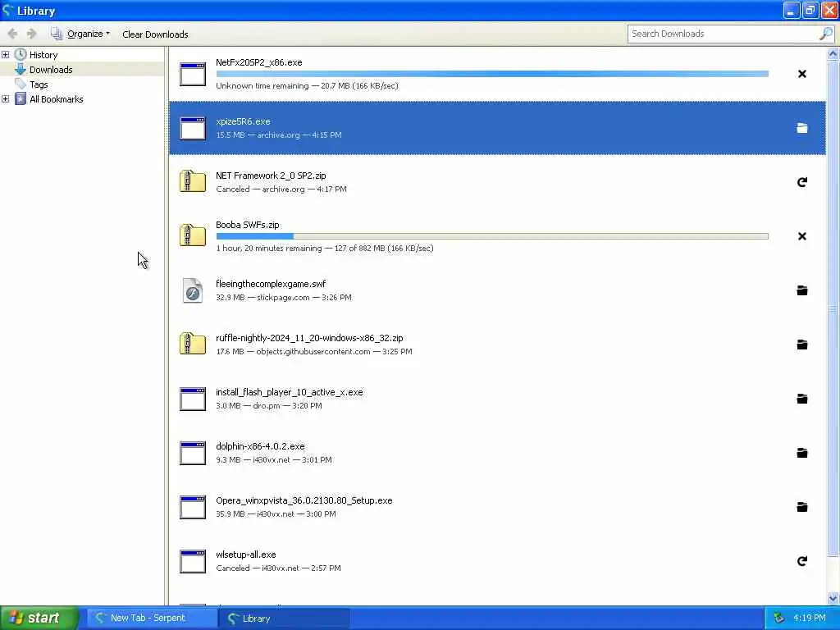Switch to New Tab - Serpent taskbar button
The width and height of the screenshot is (840, 630).
(x=151, y=618)
